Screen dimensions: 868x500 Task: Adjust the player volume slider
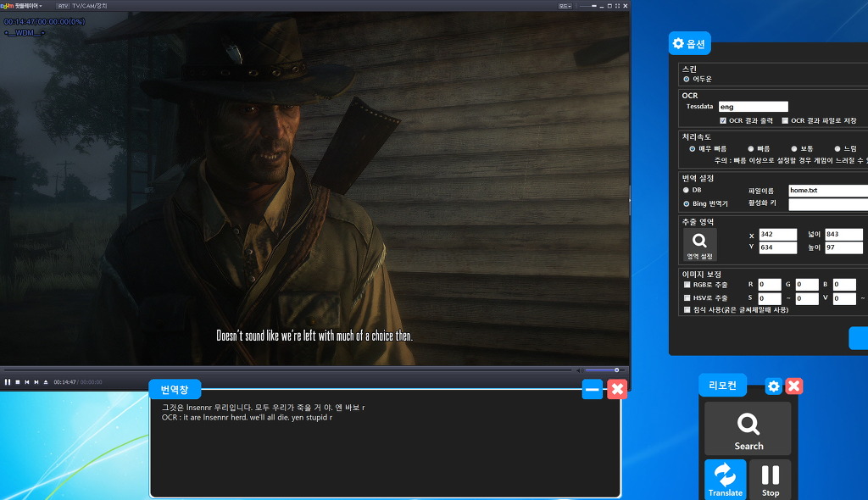pyautogui.click(x=602, y=369)
